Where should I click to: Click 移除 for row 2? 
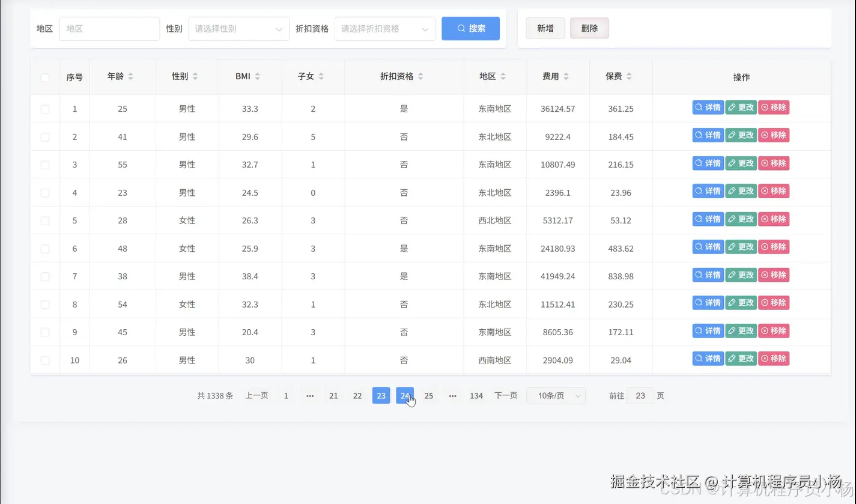click(774, 135)
